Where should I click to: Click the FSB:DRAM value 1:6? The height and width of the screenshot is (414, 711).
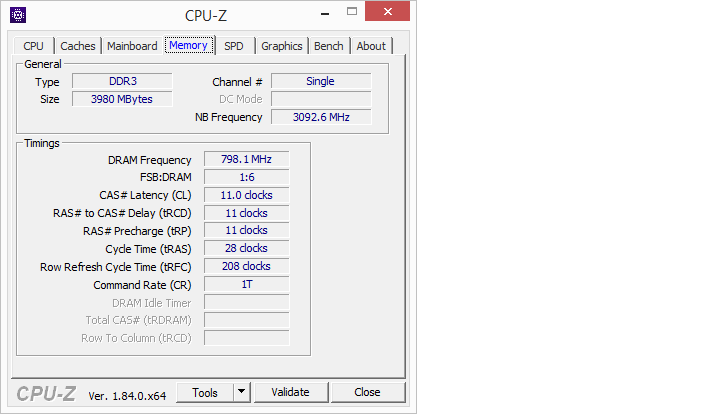tap(247, 177)
